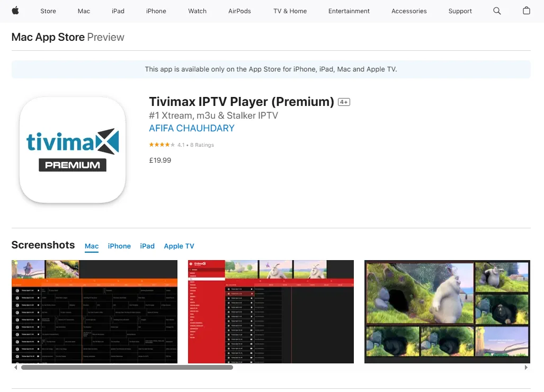Open the Store menu

coord(48,11)
